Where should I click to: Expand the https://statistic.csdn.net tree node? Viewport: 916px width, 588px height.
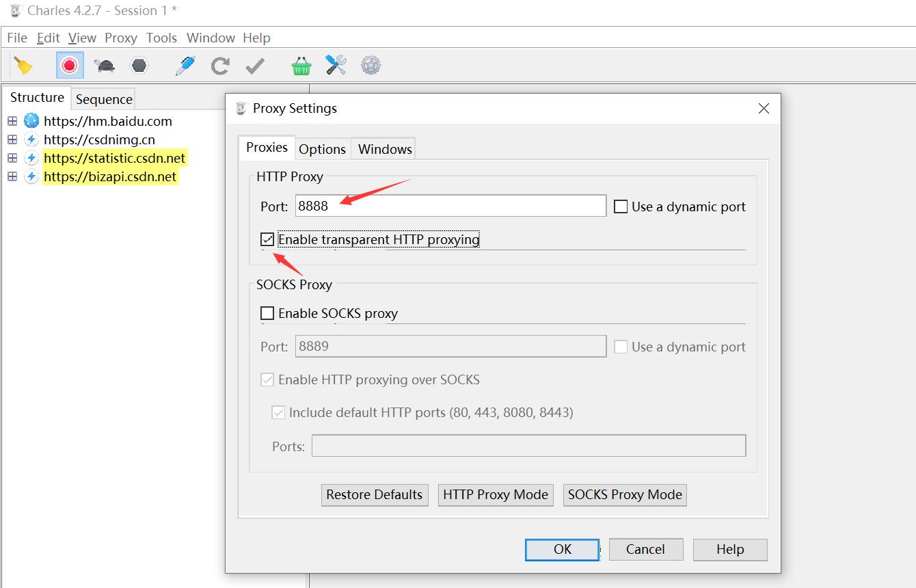click(x=12, y=158)
